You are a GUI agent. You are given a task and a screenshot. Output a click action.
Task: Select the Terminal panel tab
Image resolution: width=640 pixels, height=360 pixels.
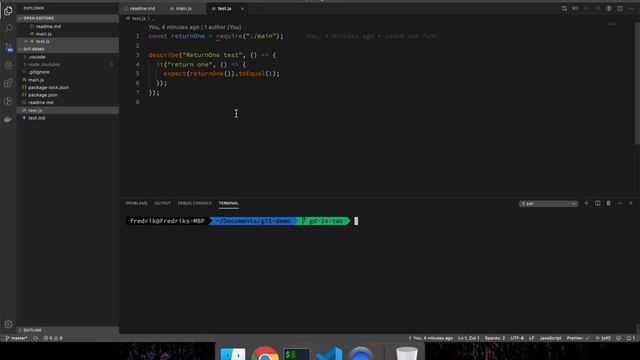229,203
